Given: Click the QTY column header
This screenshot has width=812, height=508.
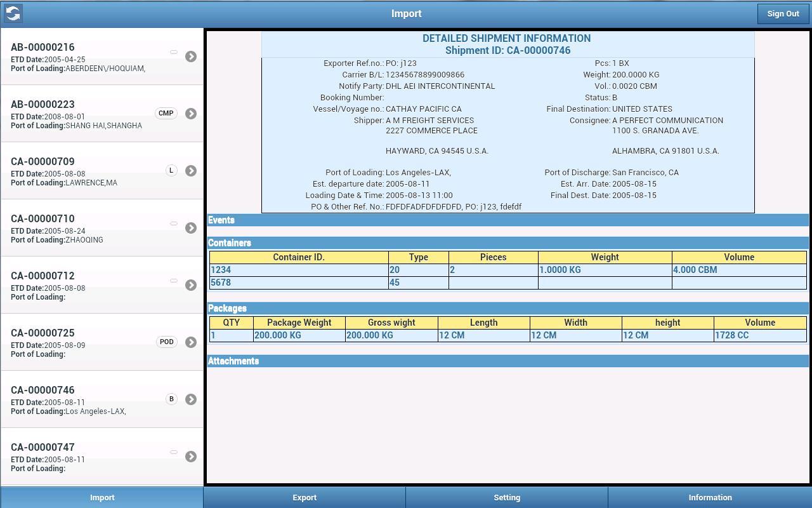Looking at the screenshot, I should click(232, 323).
